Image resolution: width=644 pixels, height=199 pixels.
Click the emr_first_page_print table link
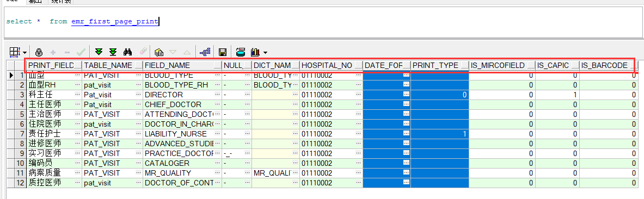click(x=114, y=21)
